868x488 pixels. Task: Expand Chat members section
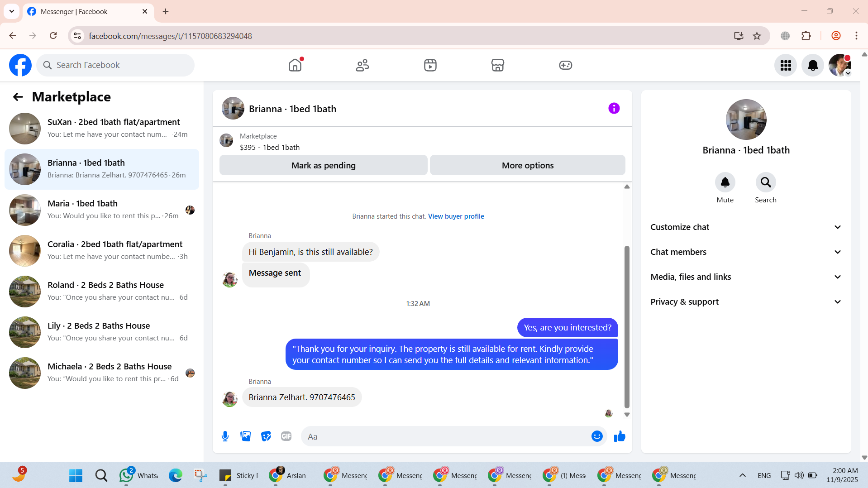click(746, 252)
